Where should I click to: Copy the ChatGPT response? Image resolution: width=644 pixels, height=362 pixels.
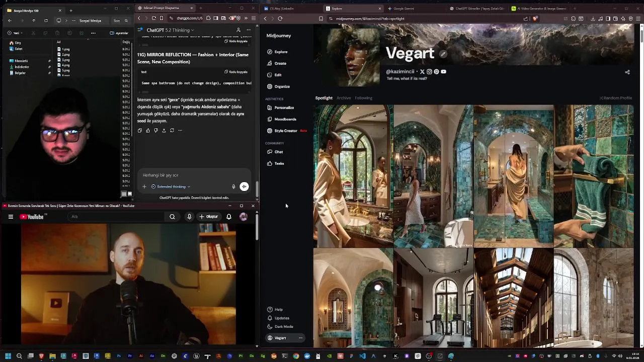click(140, 130)
